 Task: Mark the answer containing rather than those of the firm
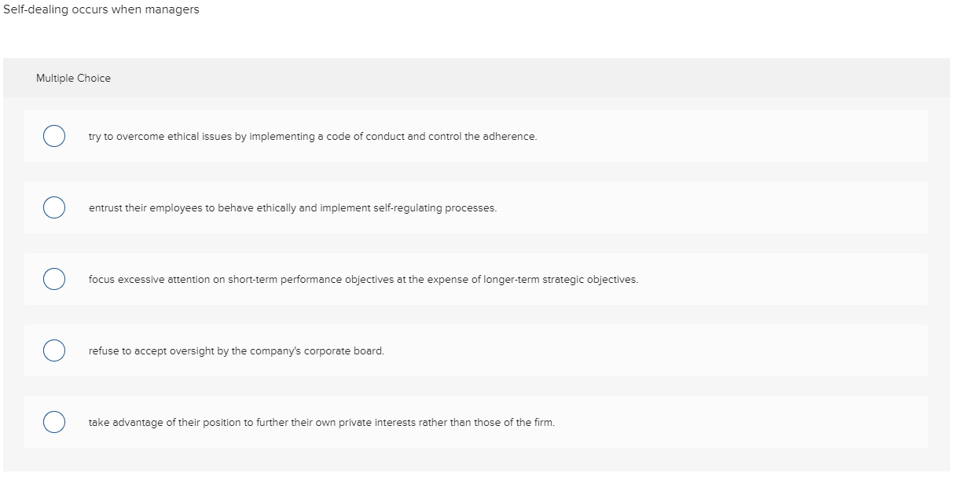321,423
